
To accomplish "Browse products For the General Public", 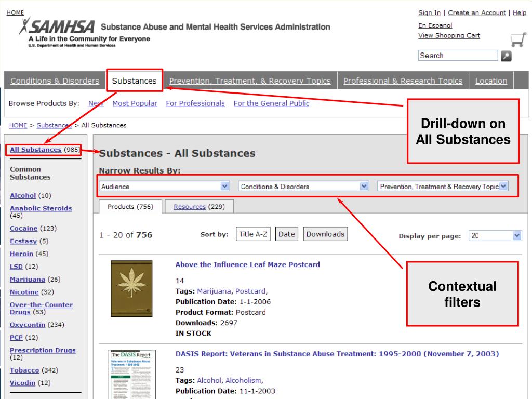I will (271, 103).
